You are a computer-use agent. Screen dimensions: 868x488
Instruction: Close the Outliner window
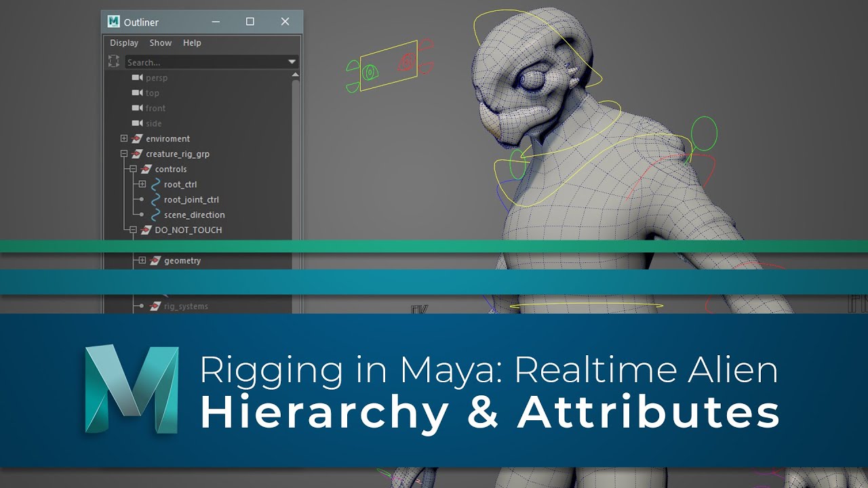tap(285, 22)
